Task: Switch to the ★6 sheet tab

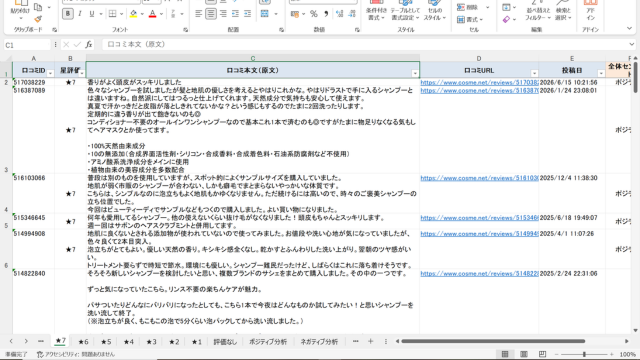Action: pos(83,342)
